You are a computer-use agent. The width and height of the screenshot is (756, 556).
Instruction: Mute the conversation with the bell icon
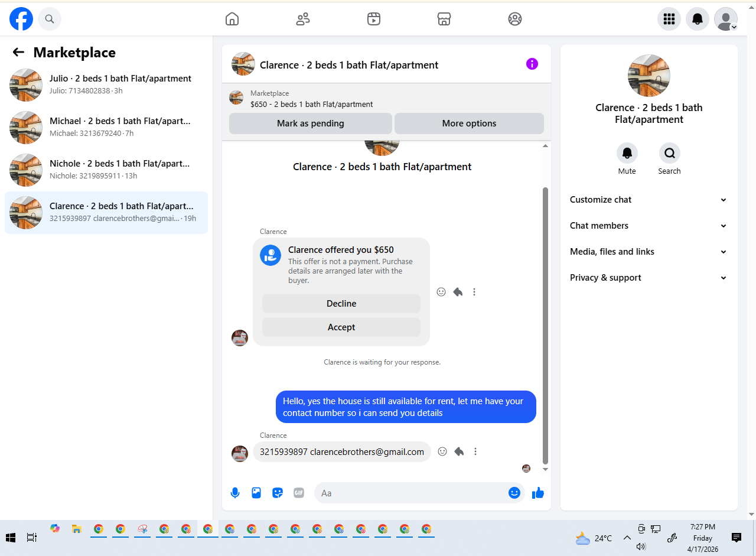(627, 153)
